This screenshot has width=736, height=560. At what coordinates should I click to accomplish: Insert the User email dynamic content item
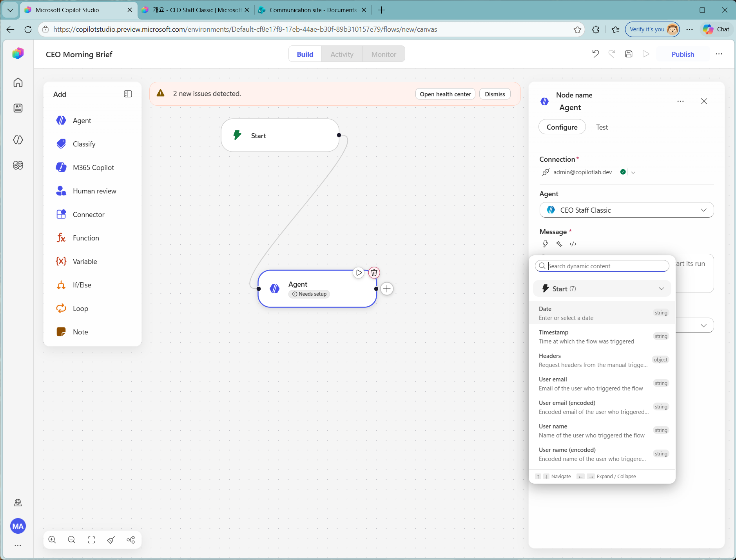click(602, 383)
